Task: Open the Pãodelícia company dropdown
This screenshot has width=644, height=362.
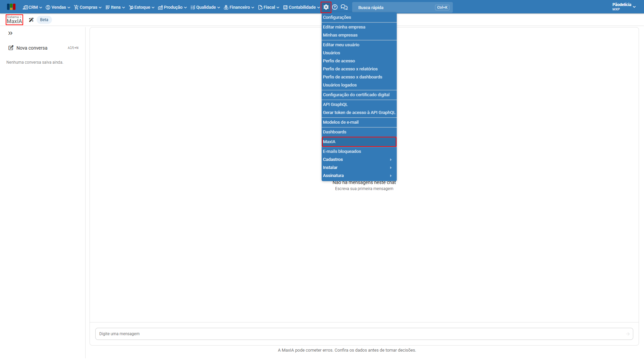Action: coord(624,7)
